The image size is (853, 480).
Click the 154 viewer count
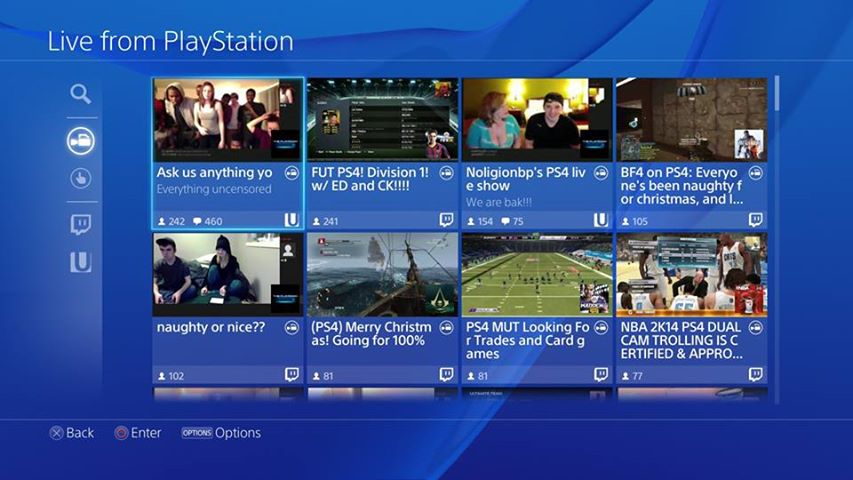pos(485,221)
